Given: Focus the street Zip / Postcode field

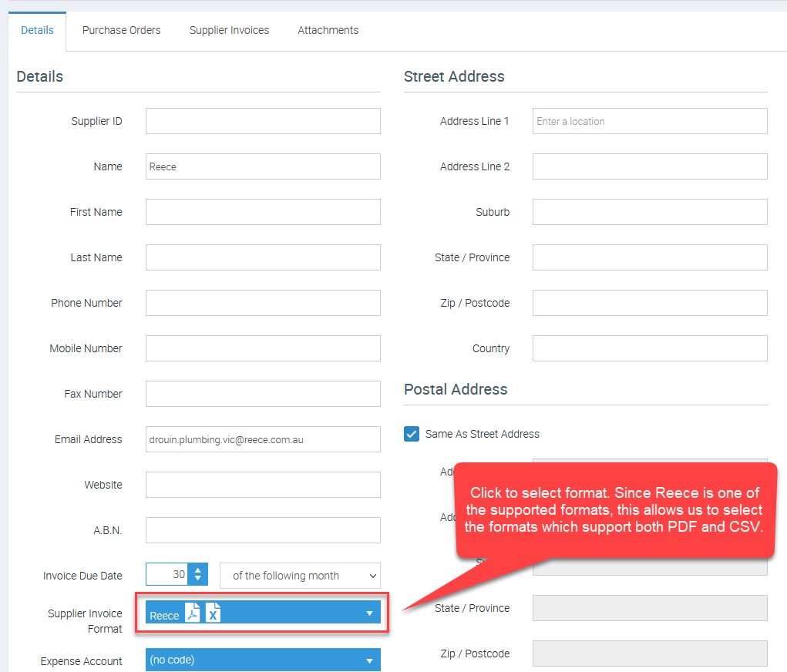Looking at the screenshot, I should coord(649,303).
